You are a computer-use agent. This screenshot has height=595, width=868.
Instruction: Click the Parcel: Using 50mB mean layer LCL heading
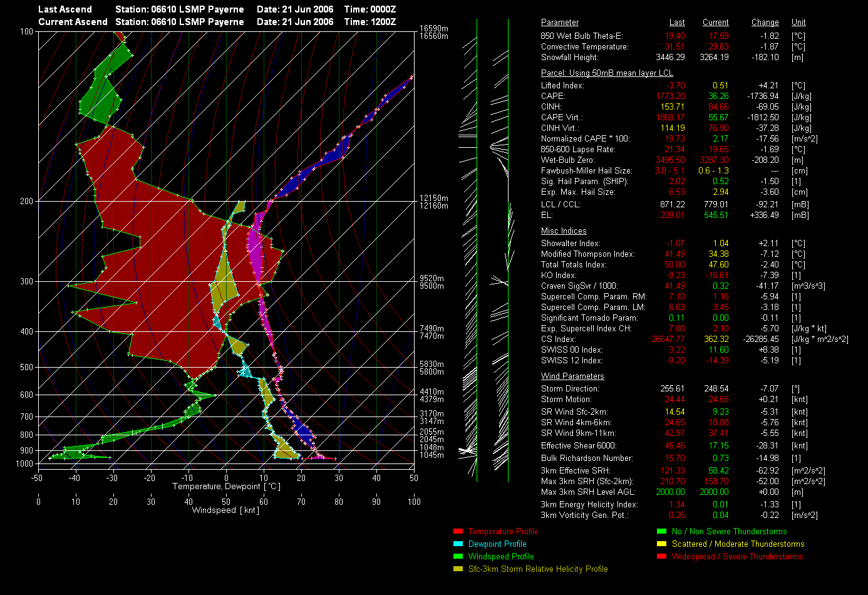pyautogui.click(x=606, y=73)
